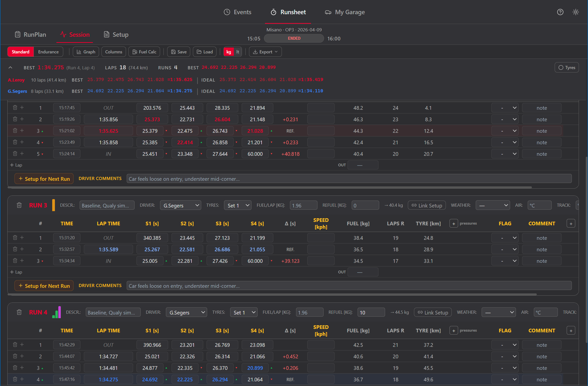Open the help icon in the top bar
Screen dimensions: 588x386
click(560, 12)
